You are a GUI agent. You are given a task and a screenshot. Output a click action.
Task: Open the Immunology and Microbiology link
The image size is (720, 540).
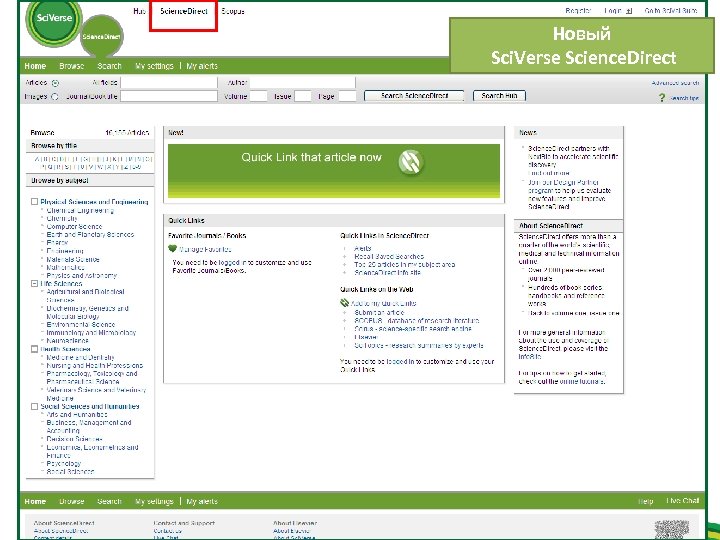pyautogui.click(x=91, y=332)
